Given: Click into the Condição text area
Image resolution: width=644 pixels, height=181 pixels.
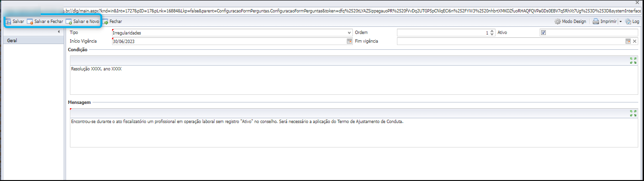Looking at the screenshot, I should tap(354, 79).
